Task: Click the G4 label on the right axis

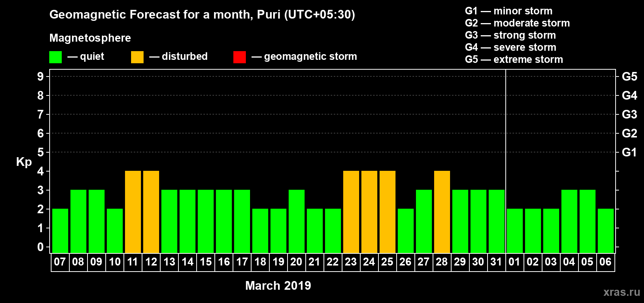Action: (x=630, y=95)
